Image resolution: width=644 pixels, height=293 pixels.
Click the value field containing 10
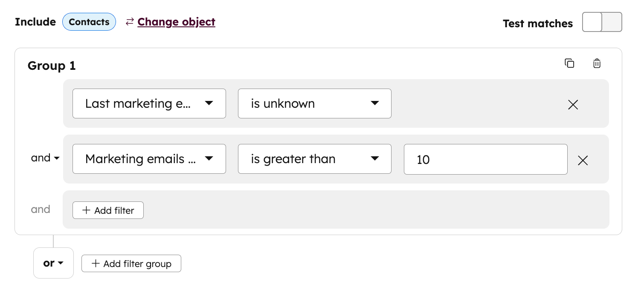pos(485,159)
